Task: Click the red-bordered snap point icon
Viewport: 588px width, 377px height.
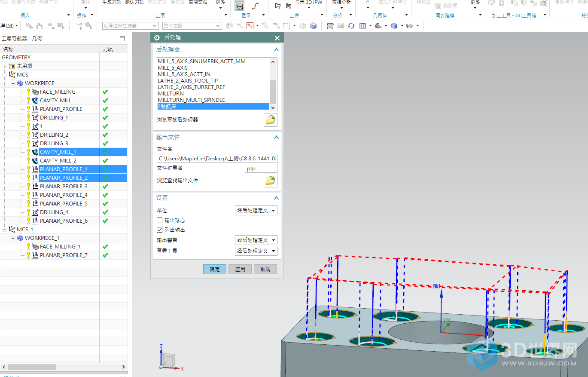Action: tap(250, 26)
